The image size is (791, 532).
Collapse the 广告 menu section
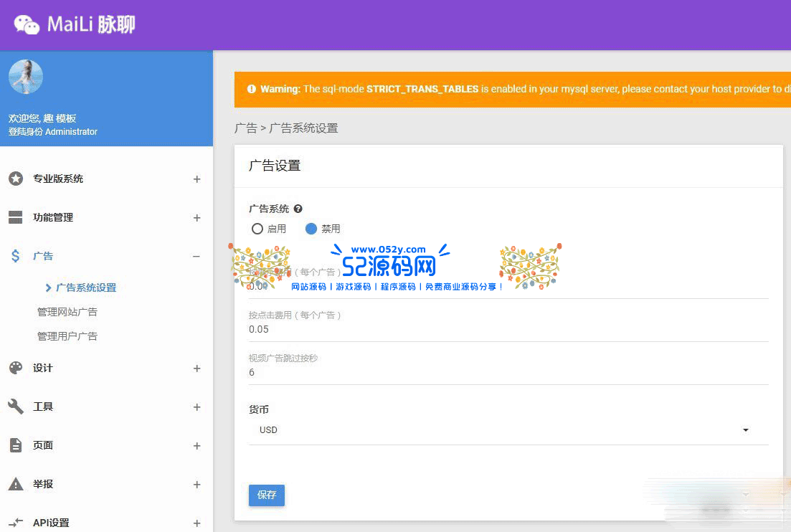(x=196, y=257)
